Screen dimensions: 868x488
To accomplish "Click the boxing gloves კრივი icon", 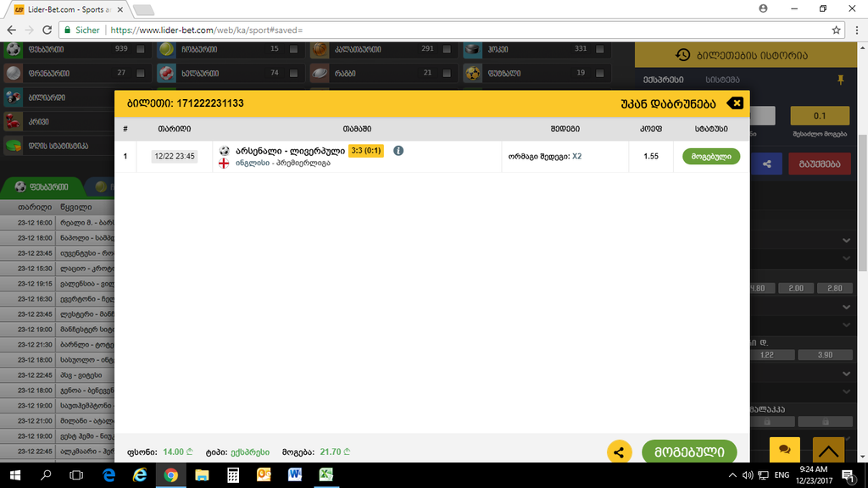I will point(14,121).
